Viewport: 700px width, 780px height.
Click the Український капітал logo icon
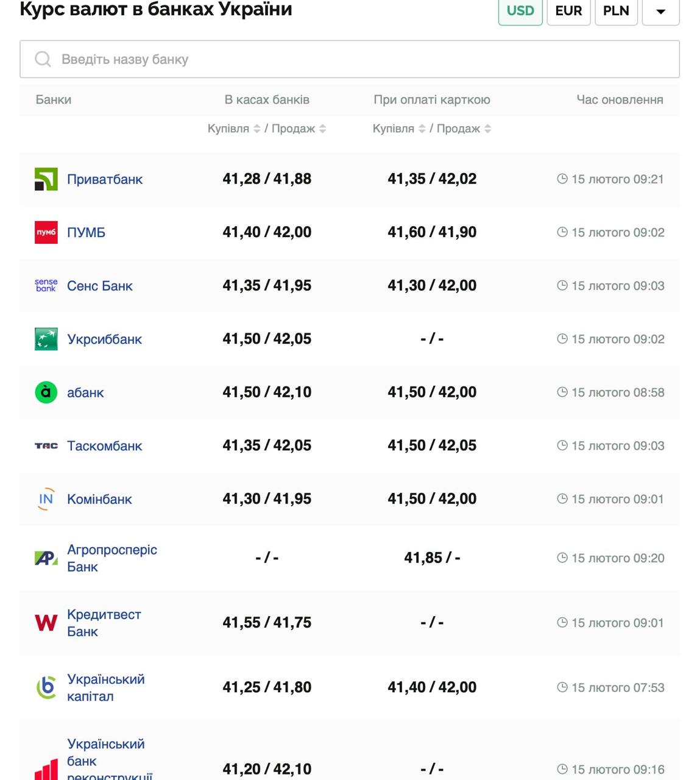[46, 687]
